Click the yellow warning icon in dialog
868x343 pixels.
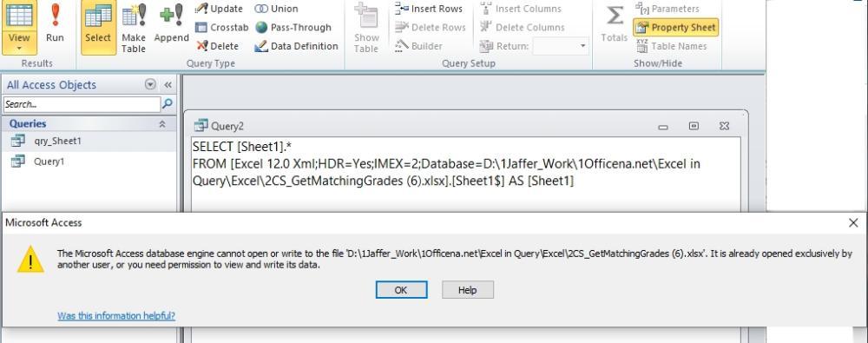[30, 260]
